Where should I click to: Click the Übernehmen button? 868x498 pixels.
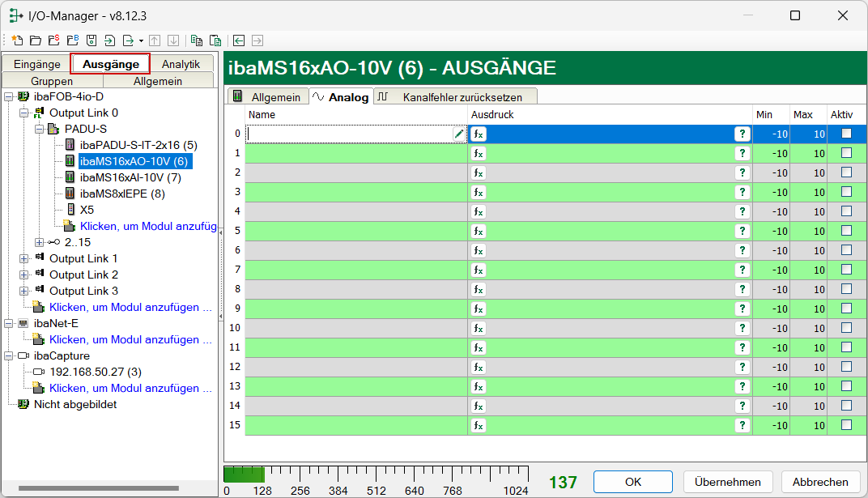click(x=728, y=482)
